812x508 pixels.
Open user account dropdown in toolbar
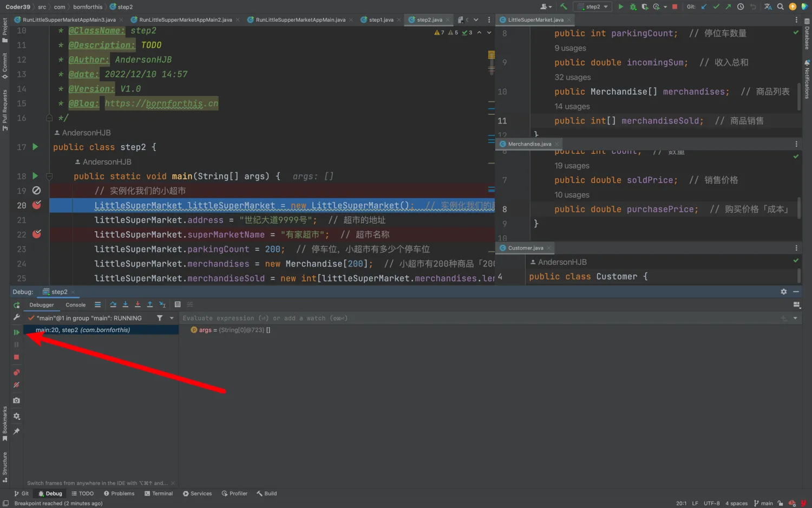pyautogui.click(x=546, y=6)
